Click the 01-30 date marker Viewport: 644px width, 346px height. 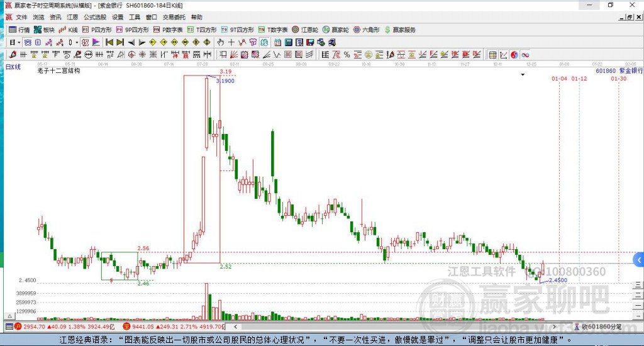(619, 79)
